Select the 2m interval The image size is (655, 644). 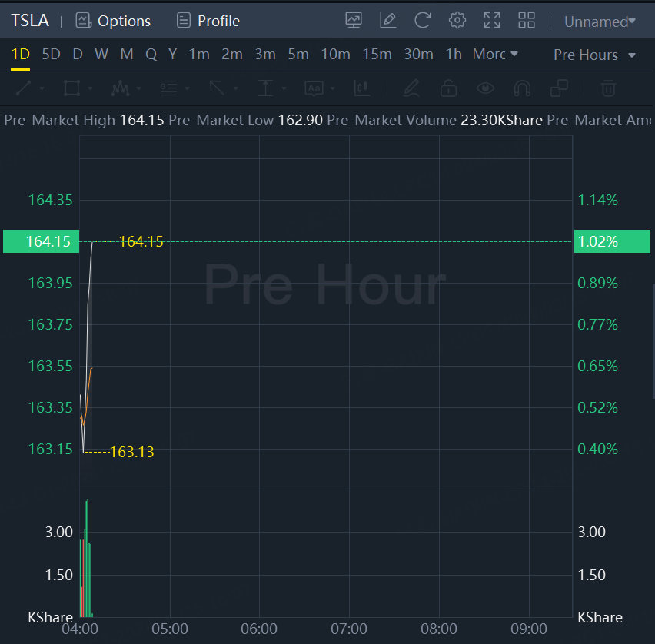232,55
